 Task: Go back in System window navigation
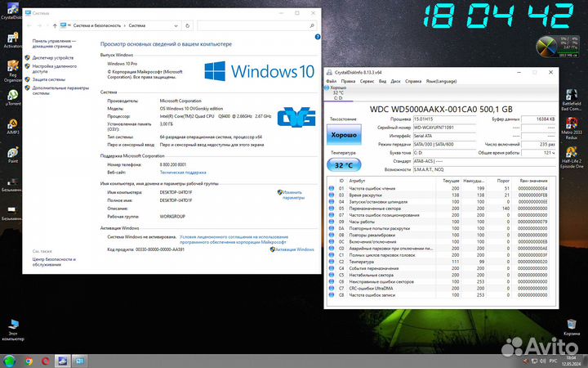pyautogui.click(x=29, y=25)
